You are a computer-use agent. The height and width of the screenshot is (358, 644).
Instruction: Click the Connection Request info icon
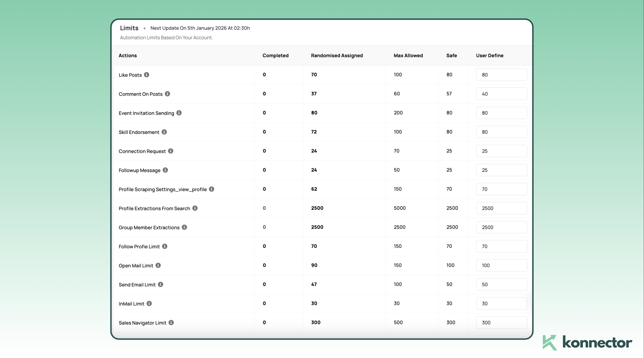click(x=171, y=151)
